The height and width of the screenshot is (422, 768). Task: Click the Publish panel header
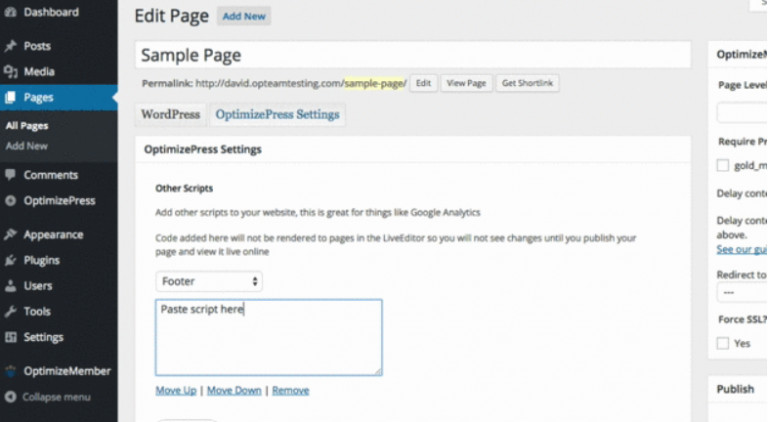click(738, 389)
